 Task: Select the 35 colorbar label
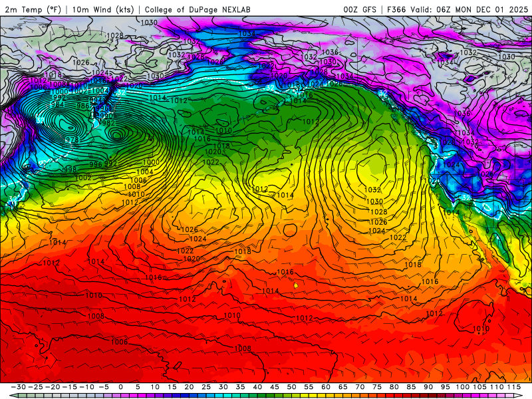coord(240,387)
